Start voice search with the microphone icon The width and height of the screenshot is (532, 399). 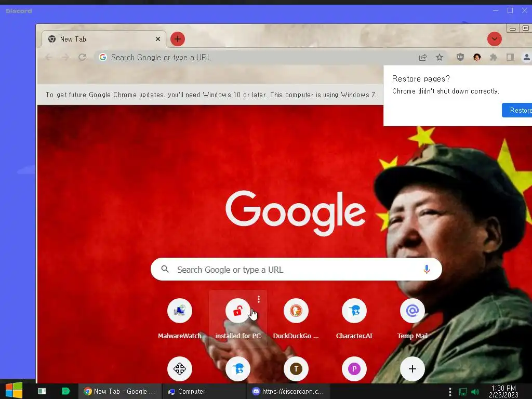[x=427, y=270]
